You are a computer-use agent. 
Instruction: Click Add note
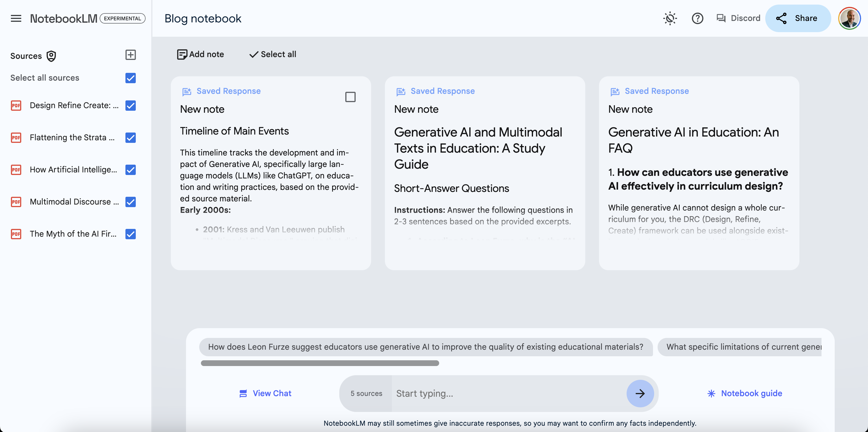[200, 54]
